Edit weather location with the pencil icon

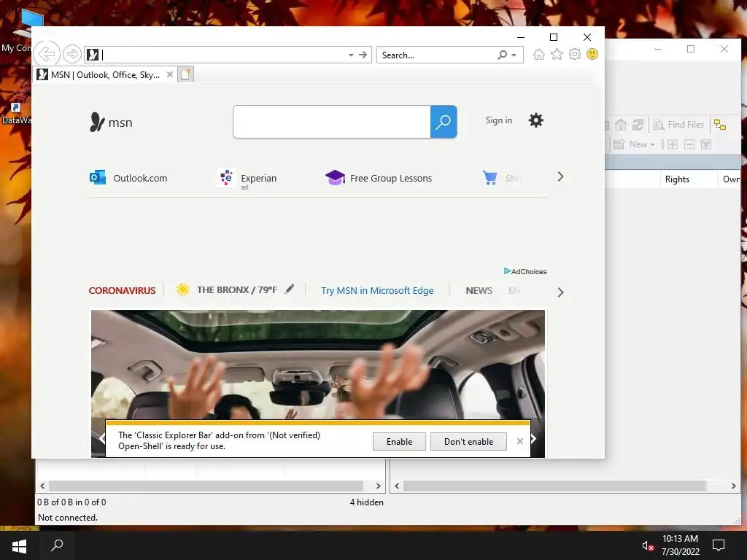pyautogui.click(x=289, y=289)
